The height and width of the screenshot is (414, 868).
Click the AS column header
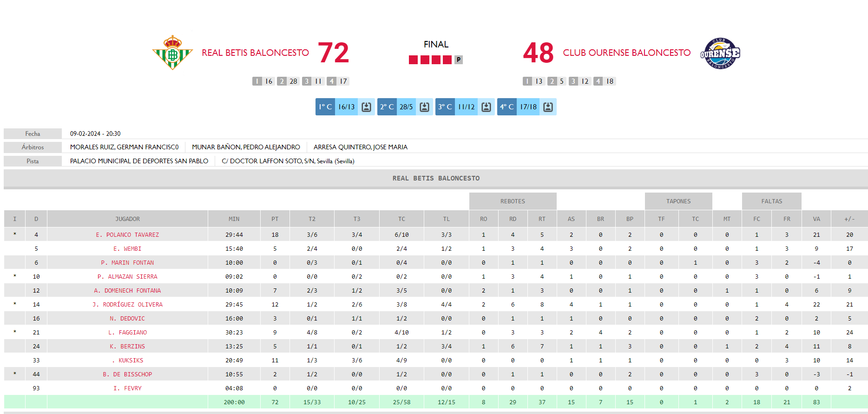572,219
